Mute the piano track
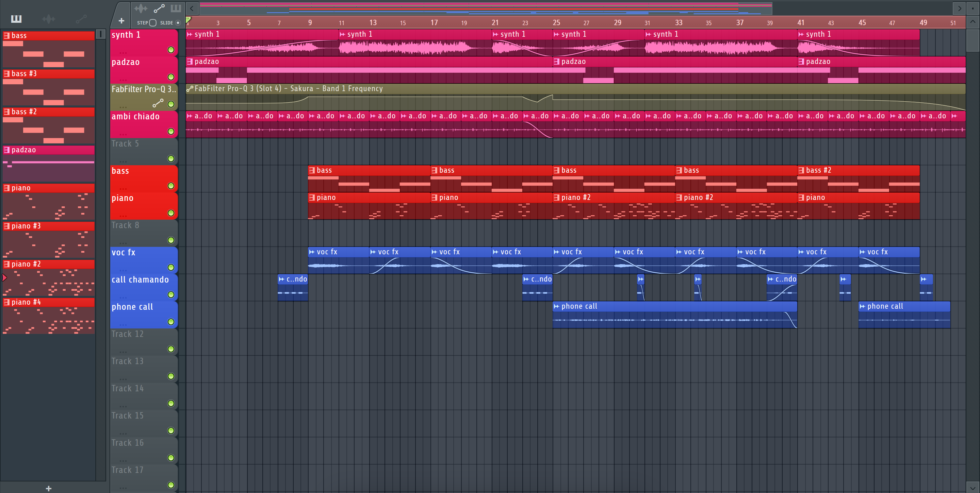 [171, 213]
